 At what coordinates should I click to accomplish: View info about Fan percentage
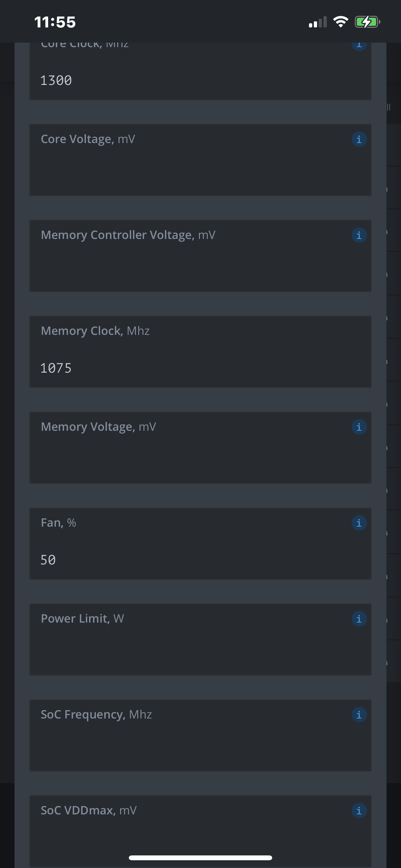[x=359, y=523]
